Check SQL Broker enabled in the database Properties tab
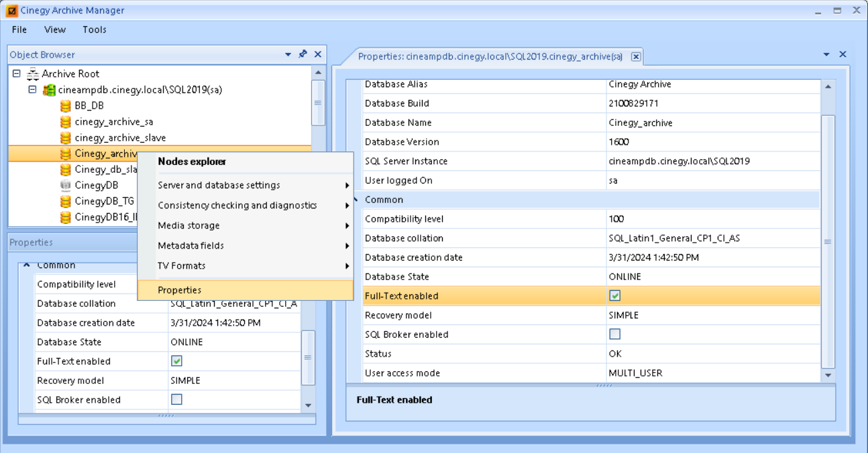This screenshot has width=868, height=453. coord(614,334)
